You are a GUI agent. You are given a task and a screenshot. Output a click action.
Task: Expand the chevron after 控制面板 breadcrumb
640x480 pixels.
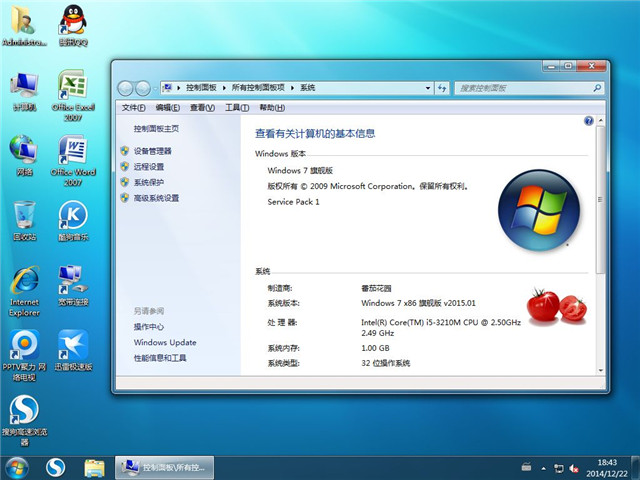coord(224,88)
